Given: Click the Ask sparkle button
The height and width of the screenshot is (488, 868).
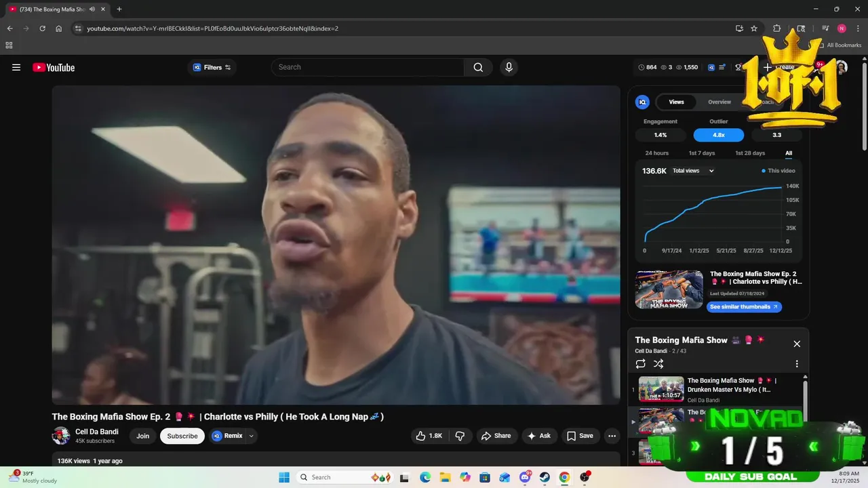Looking at the screenshot, I should click(539, 436).
